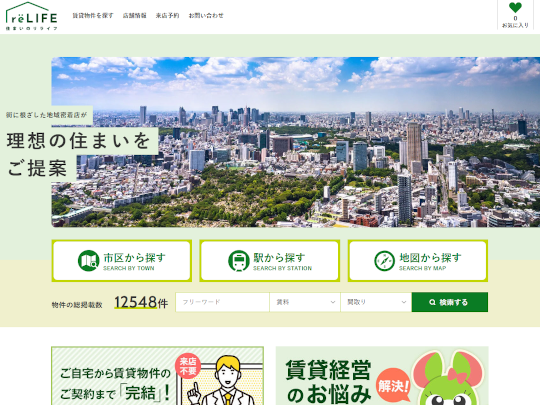Open the 賃貸経営のお悩み解決 banner
This screenshot has width=540, height=405.
(x=382, y=376)
